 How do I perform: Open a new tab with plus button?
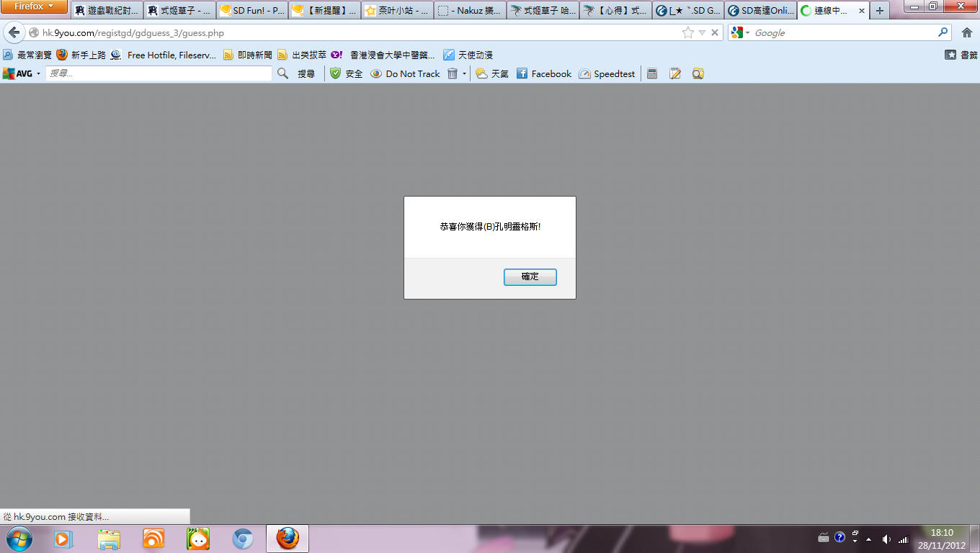tap(879, 11)
